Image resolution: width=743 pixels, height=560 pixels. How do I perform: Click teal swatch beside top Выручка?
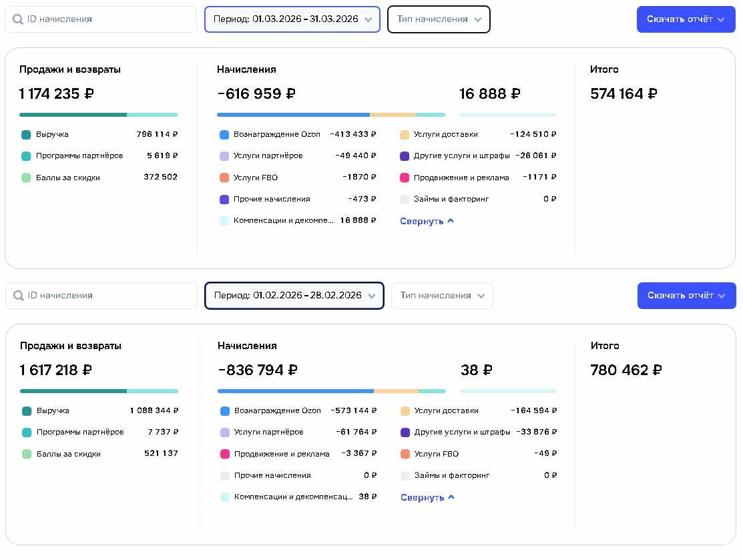point(27,135)
